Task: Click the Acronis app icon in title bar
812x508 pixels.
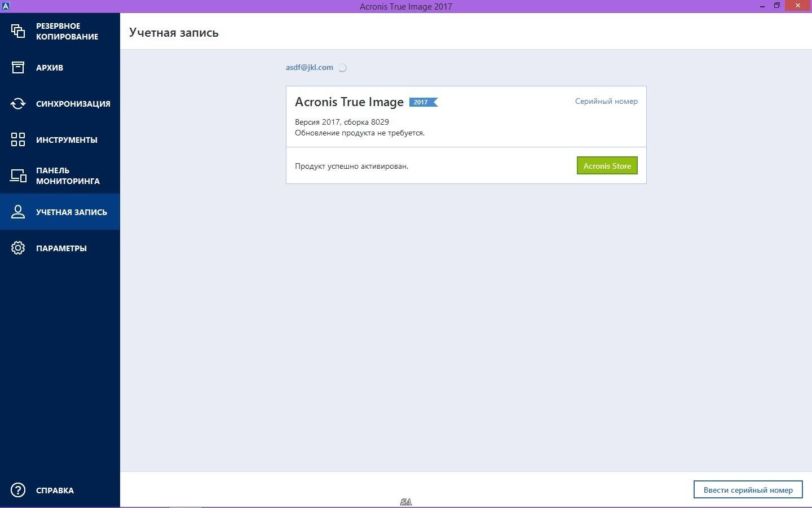Action: [x=6, y=6]
